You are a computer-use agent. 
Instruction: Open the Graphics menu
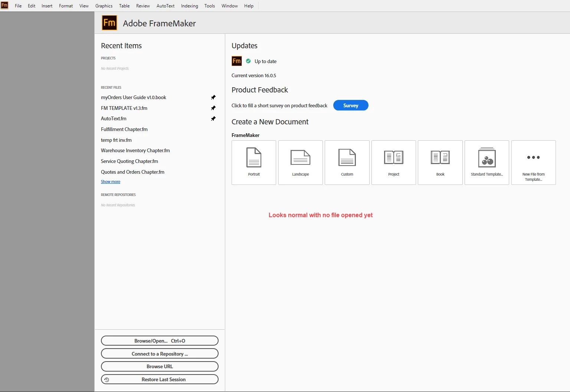point(104,6)
